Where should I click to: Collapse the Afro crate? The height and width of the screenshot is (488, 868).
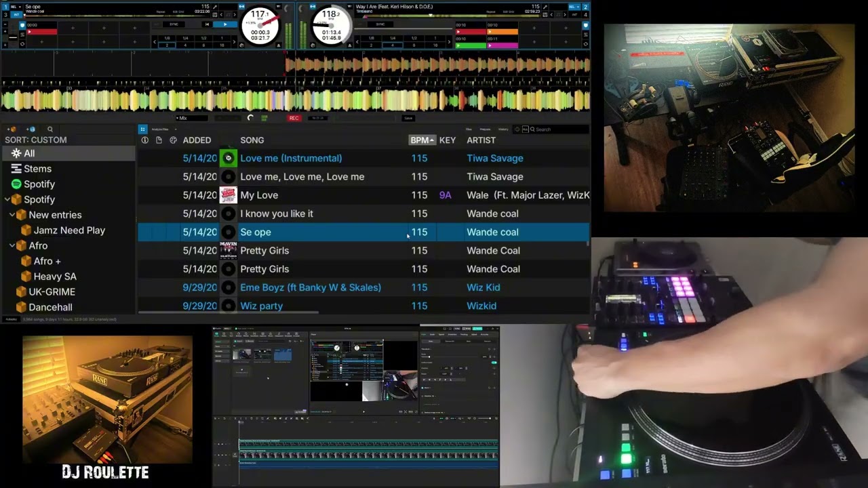point(12,245)
